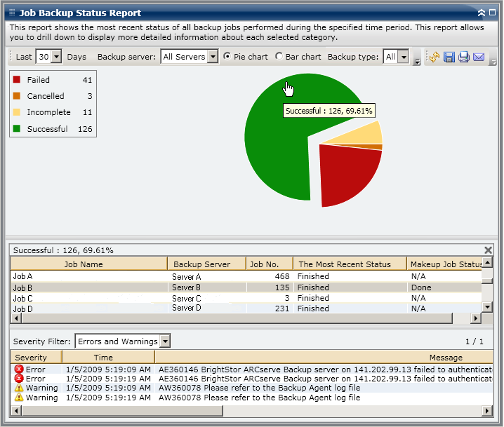The height and width of the screenshot is (427, 504).
Task: Open the Severity Filter dropdown
Action: pos(165,341)
